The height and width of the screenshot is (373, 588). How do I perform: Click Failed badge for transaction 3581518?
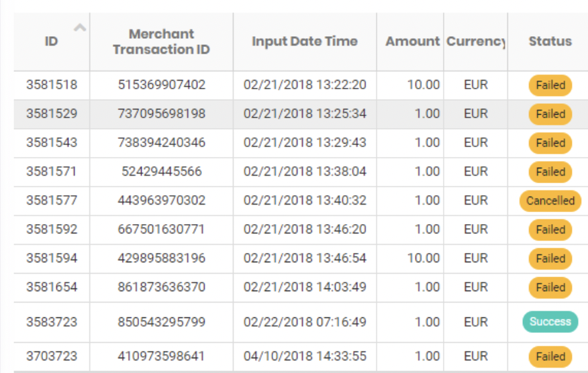pos(550,85)
